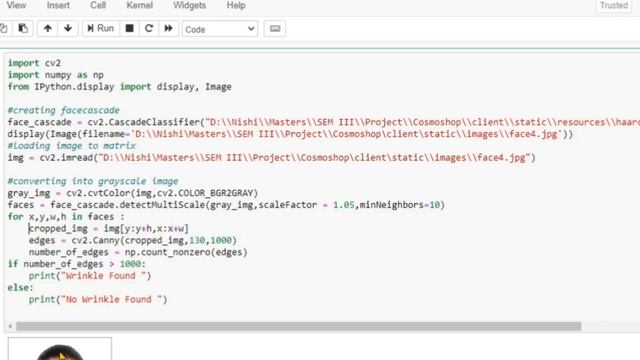Image resolution: width=640 pixels, height=360 pixels.
Task: Click on 'import cv2' line
Action: tap(34, 63)
